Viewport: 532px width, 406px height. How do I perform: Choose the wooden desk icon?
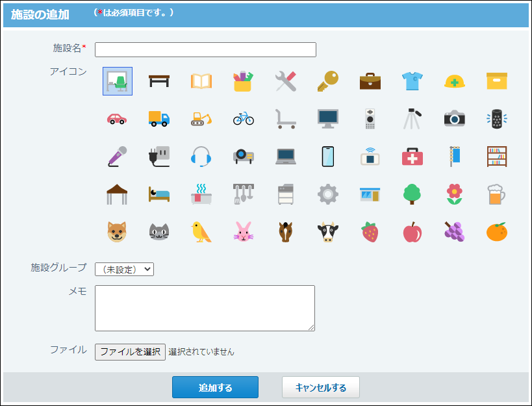[159, 81]
